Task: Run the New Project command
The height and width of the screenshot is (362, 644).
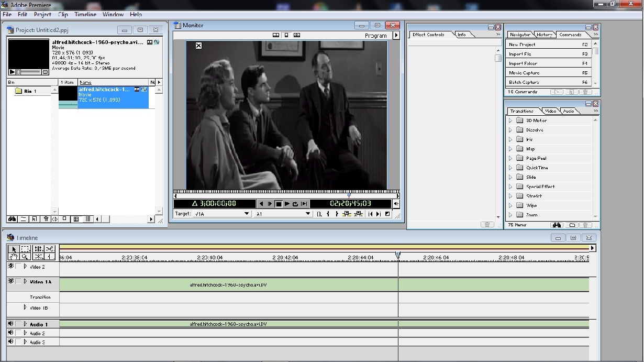Action: coord(549,45)
